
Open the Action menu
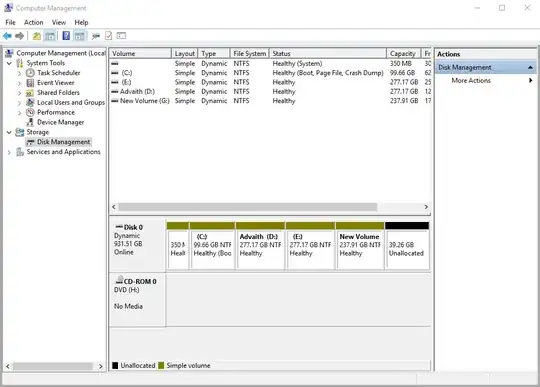pyautogui.click(x=33, y=22)
